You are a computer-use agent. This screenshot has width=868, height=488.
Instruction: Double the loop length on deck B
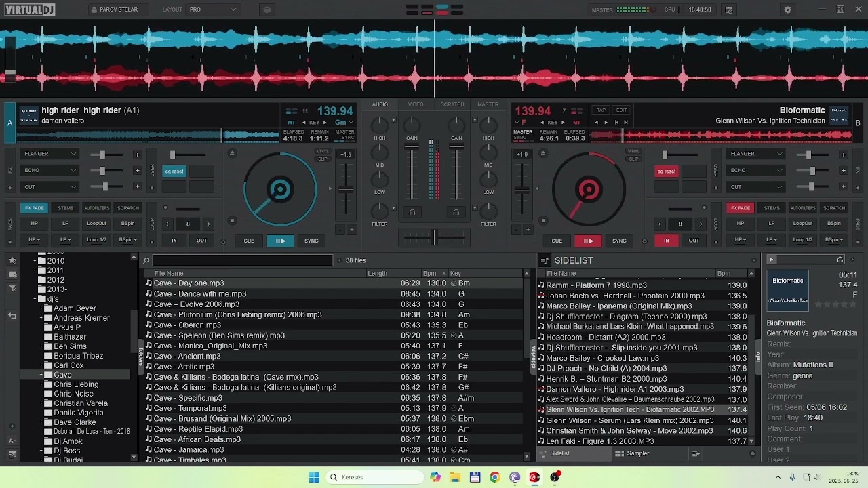(701, 224)
